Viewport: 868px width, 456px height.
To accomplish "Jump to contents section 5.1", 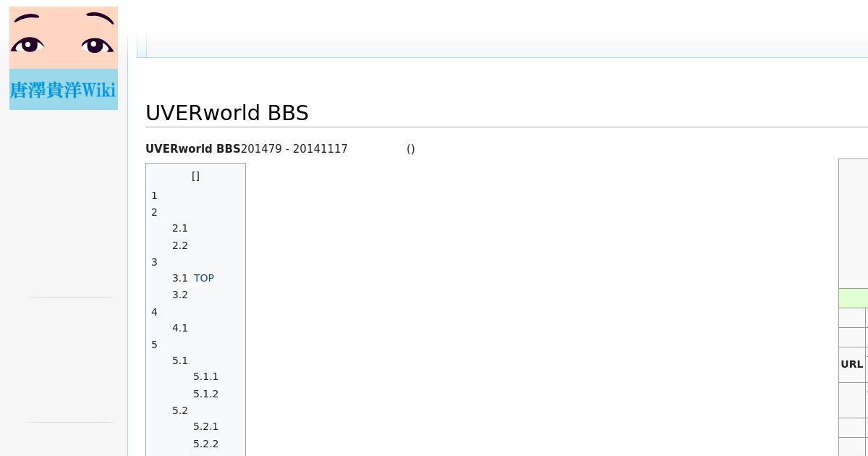I will pyautogui.click(x=180, y=360).
